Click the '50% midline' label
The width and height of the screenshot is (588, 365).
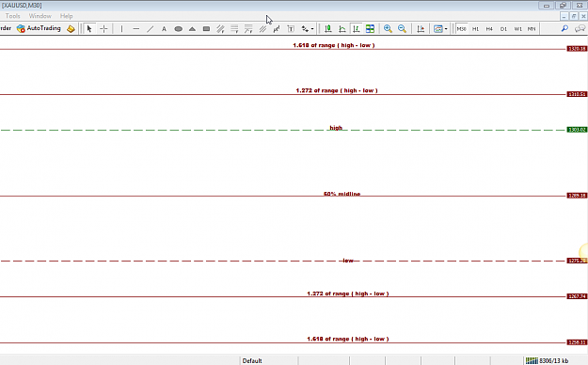tap(342, 194)
